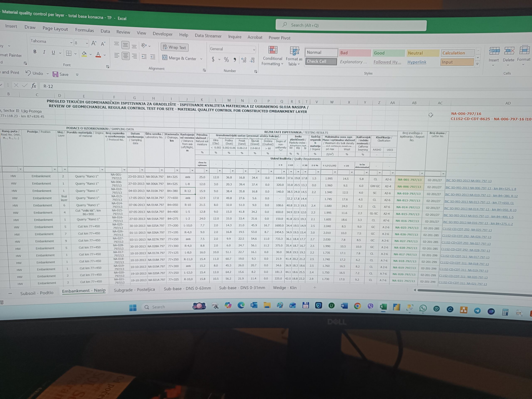Viewport: 532px width, 399px height.
Task: Toggle Wrap Text for the cell
Action: pyautogui.click(x=175, y=47)
